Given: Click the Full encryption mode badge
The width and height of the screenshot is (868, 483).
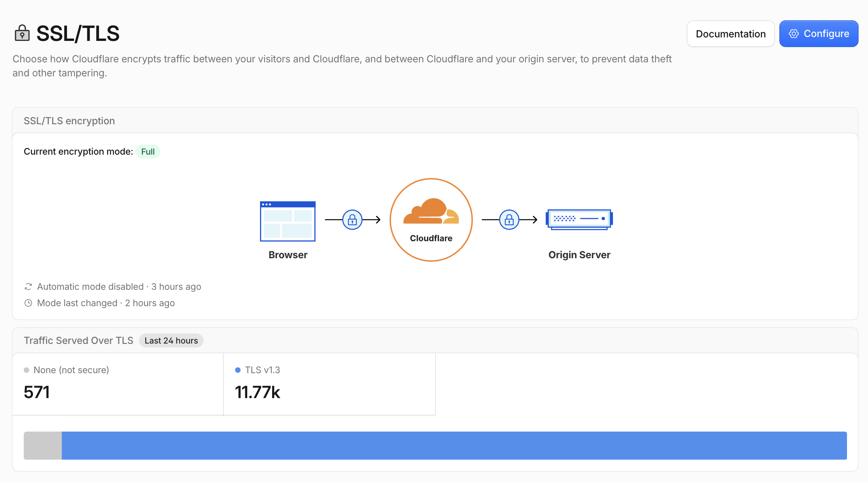Looking at the screenshot, I should [x=148, y=152].
